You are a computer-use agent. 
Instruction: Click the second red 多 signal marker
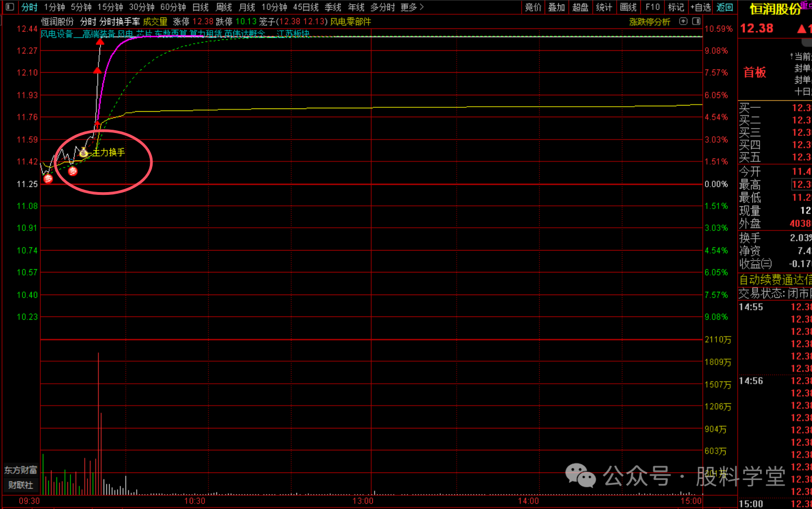click(73, 171)
